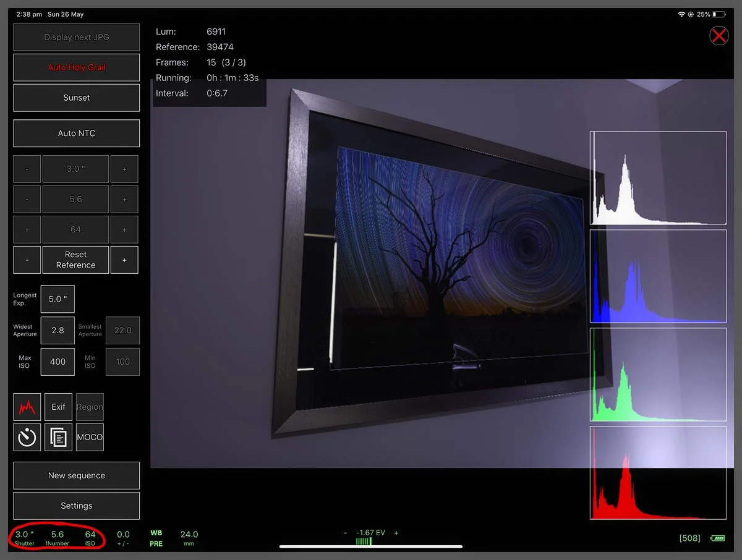Click the blue channel histogram

click(658, 276)
